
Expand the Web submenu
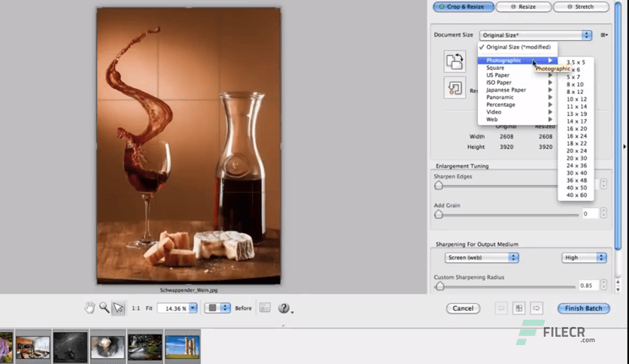(518, 119)
